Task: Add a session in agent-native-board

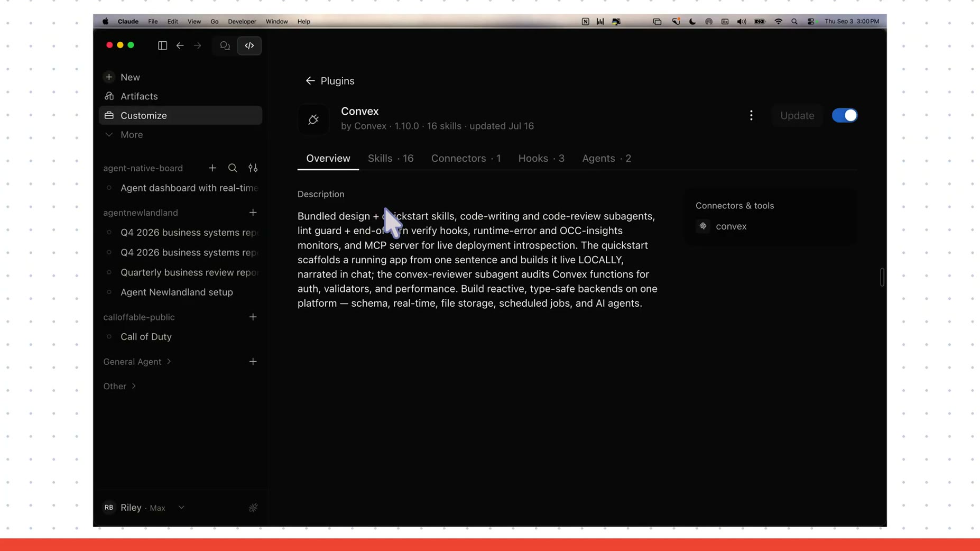Action: [x=212, y=168]
